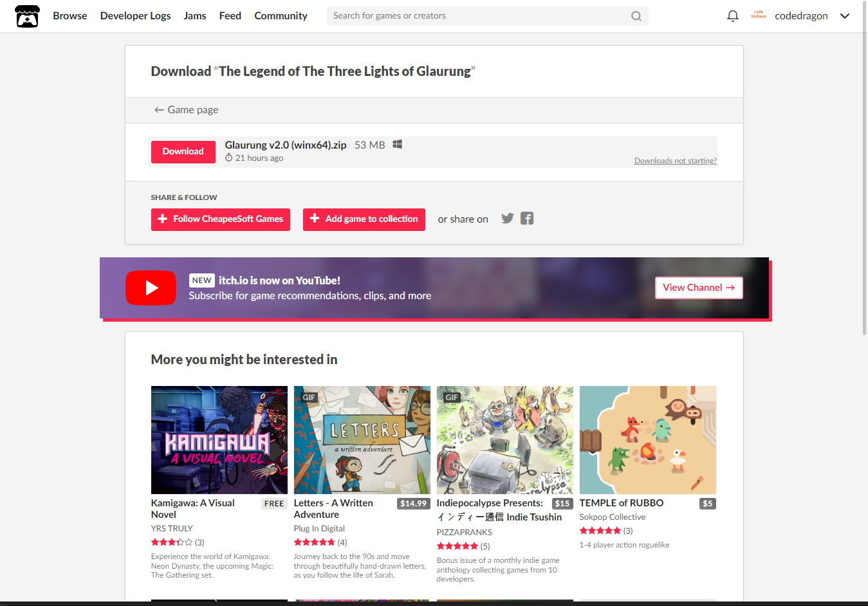The width and height of the screenshot is (868, 606).
Task: Click the clock icon beside upload time
Action: click(x=228, y=158)
